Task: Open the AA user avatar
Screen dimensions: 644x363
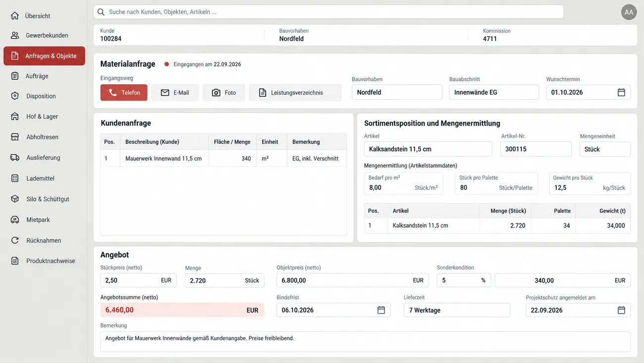Action: coord(629,12)
